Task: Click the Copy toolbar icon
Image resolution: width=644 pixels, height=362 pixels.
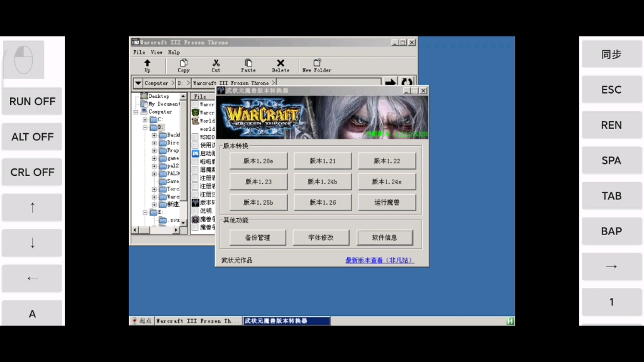Action: click(x=183, y=65)
